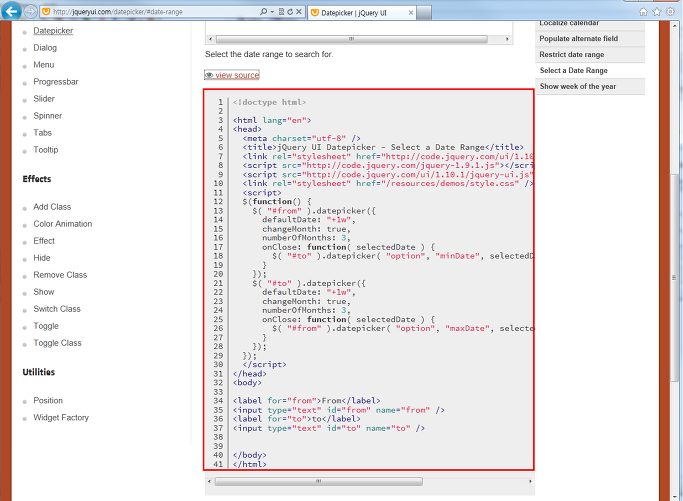
Task: Open the Toggle effect link
Action: pos(46,326)
